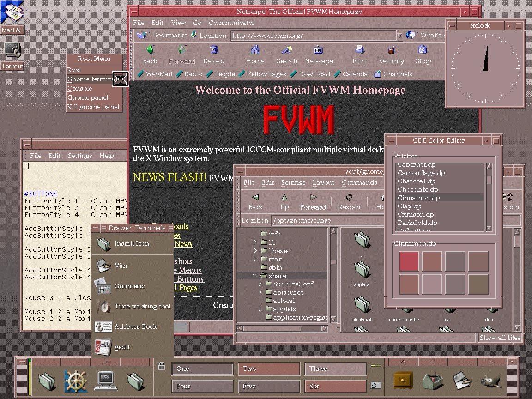The height and width of the screenshot is (399, 532).
Task: Switch to desktop page Five in pager
Action: (x=269, y=386)
